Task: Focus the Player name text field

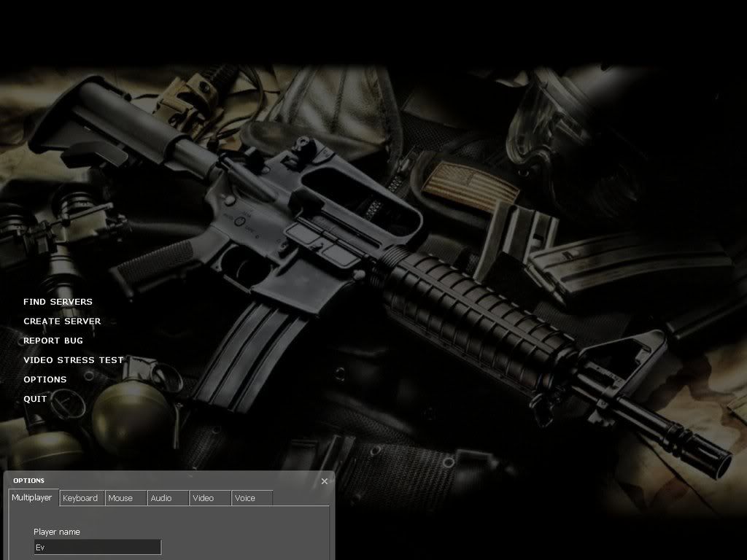Action: click(97, 547)
